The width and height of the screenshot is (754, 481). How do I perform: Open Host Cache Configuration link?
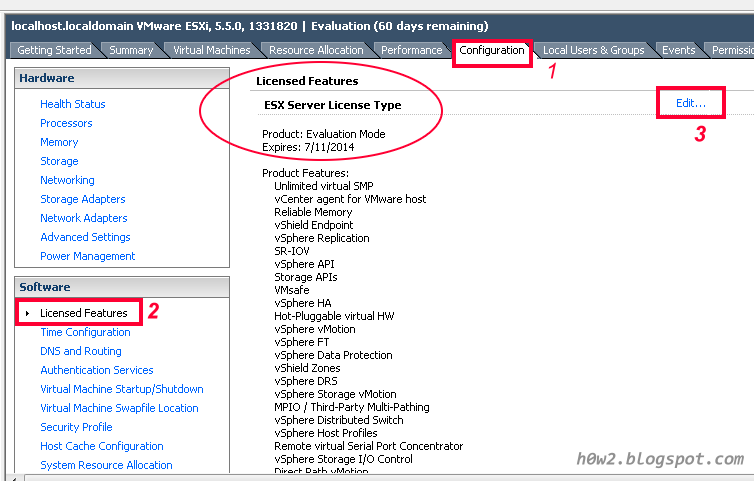pos(102,446)
